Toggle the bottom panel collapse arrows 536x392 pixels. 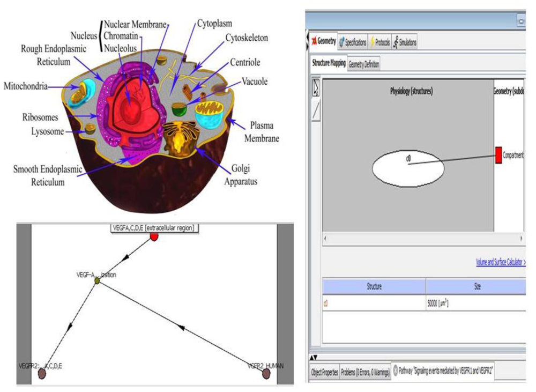(315, 357)
